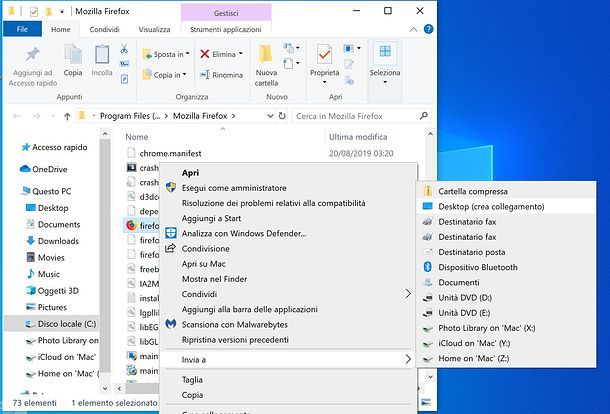Open the File ribbon tab
610x414 pixels.
[22, 29]
